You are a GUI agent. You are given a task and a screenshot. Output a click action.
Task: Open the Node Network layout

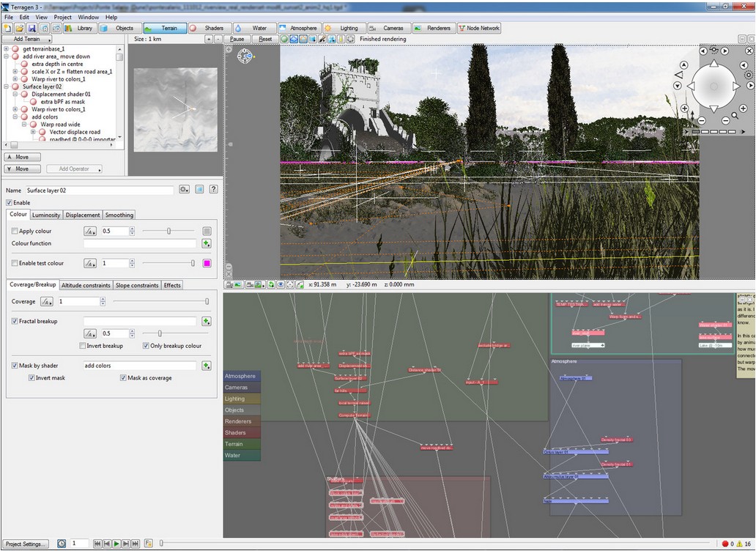479,29
